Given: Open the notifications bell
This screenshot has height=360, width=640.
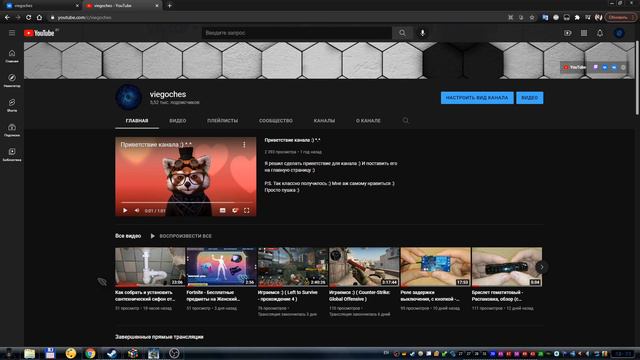Looking at the screenshot, I should point(600,33).
